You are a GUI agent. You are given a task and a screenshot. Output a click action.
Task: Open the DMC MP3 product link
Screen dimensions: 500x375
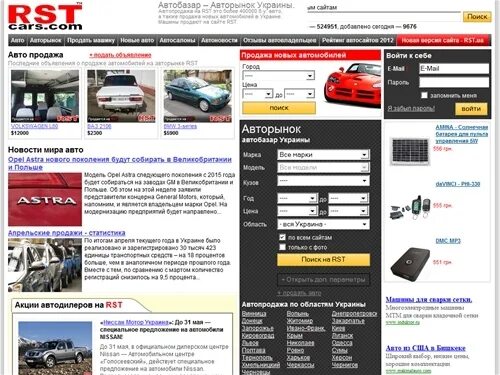[448, 241]
